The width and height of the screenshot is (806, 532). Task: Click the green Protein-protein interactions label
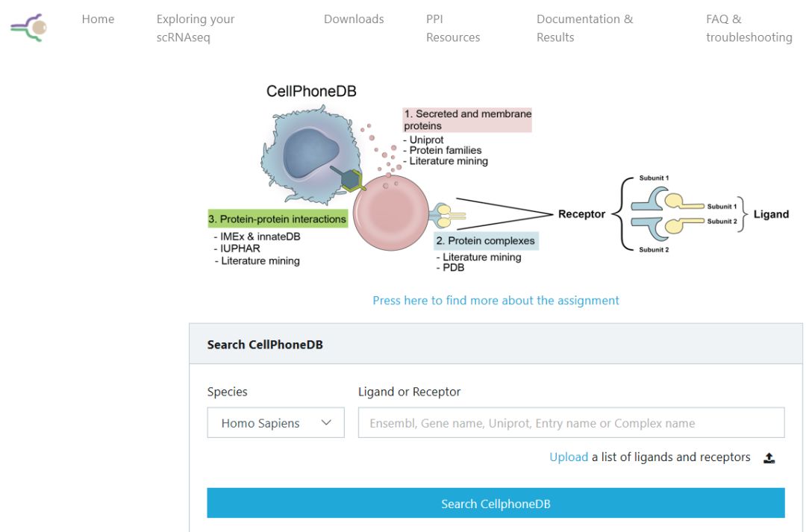pyautogui.click(x=278, y=219)
